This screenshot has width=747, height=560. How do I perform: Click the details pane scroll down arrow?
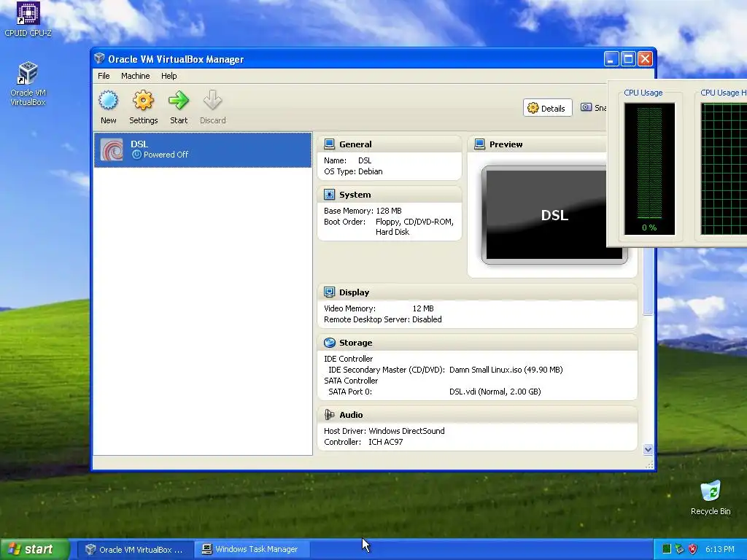[648, 449]
